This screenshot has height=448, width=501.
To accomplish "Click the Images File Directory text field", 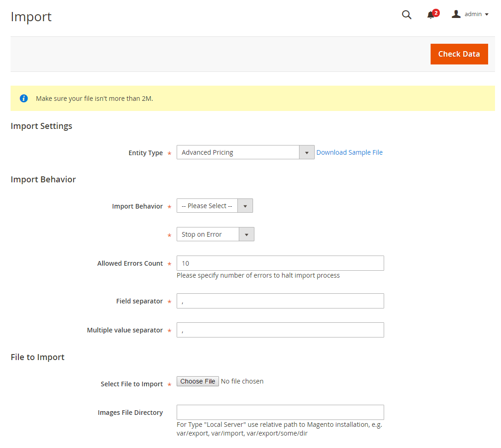I will [280, 413].
